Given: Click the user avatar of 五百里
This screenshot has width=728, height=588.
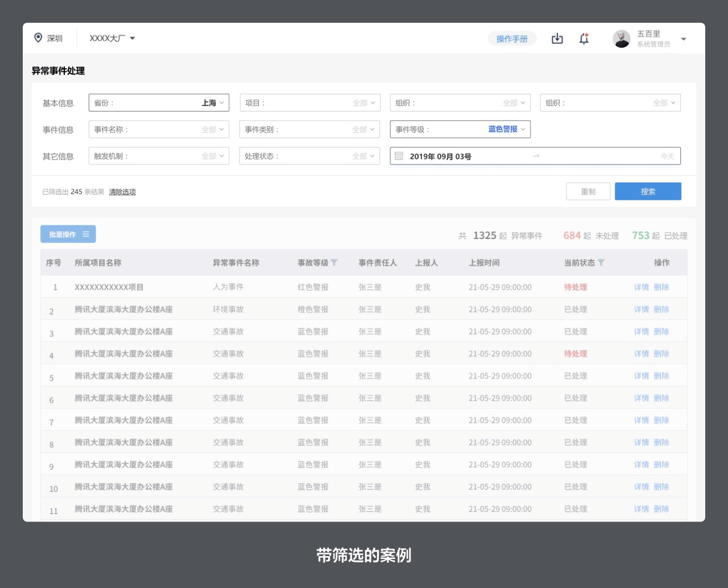Looking at the screenshot, I should tap(622, 39).
